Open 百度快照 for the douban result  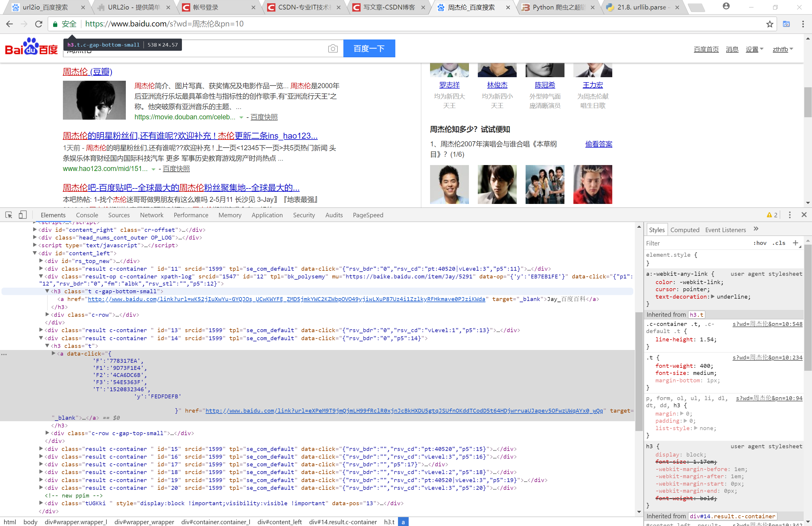pos(264,117)
